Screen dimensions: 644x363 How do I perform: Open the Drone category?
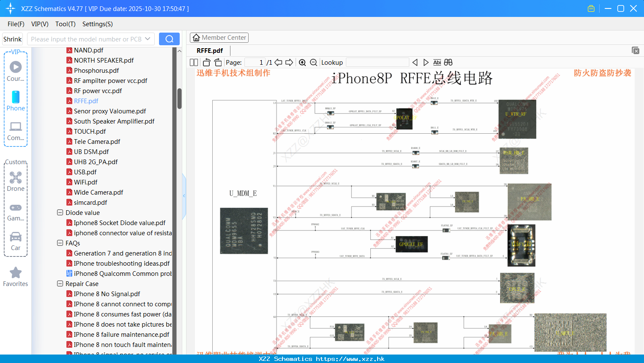point(16,177)
